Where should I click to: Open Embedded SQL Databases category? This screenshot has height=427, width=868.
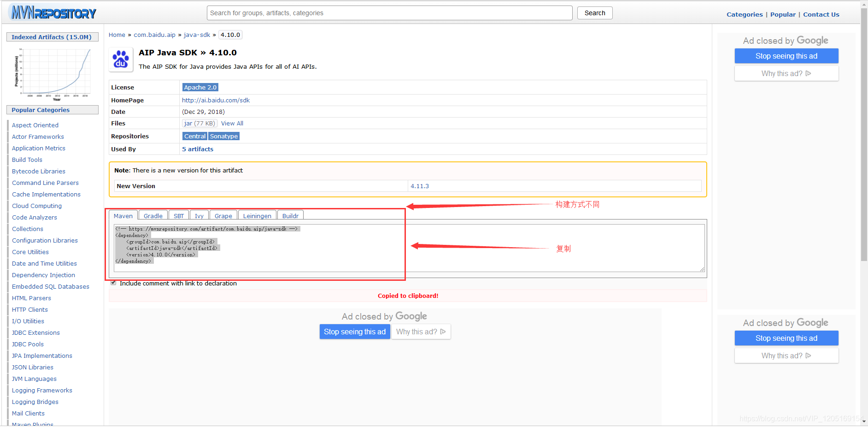[x=51, y=286]
